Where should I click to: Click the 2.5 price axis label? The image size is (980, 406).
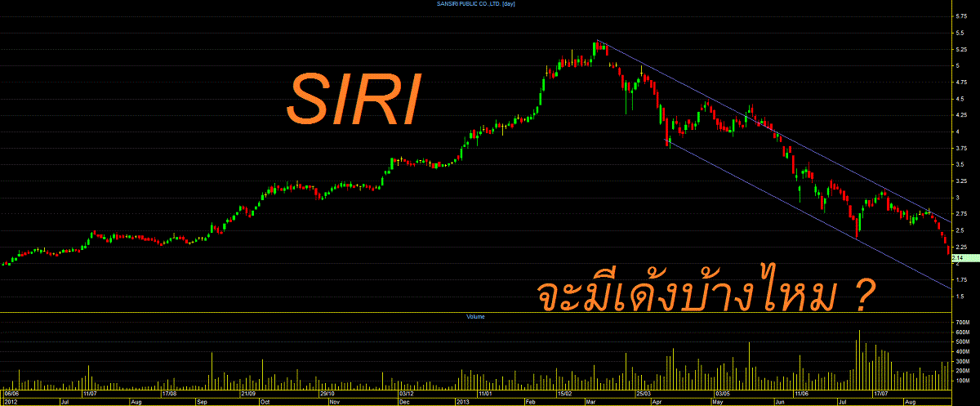click(x=959, y=230)
